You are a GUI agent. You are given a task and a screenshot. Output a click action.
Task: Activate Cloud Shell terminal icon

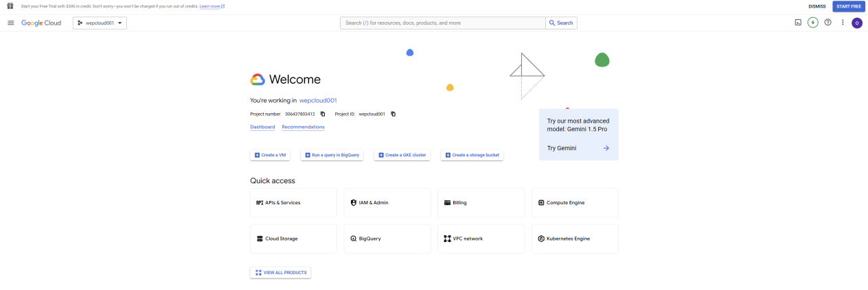798,23
